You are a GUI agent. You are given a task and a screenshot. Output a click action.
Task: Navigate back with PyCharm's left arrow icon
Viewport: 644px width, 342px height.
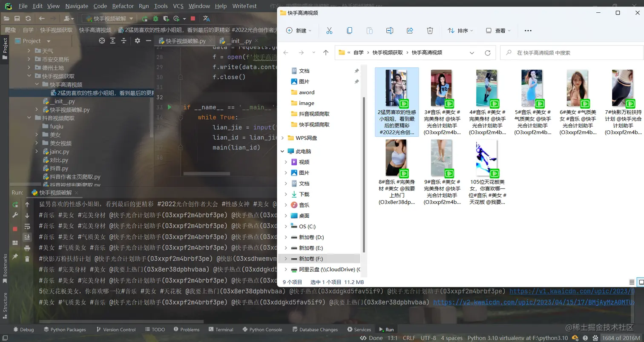click(42, 19)
